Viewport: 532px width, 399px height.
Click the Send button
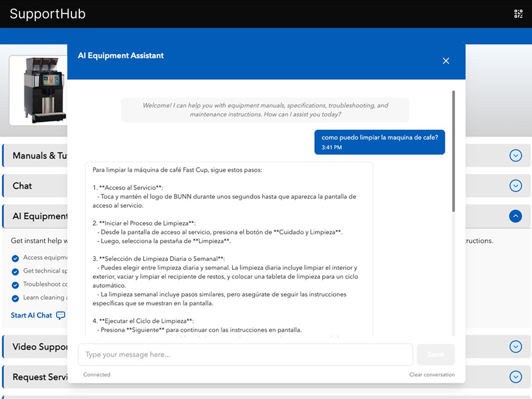[435, 355]
